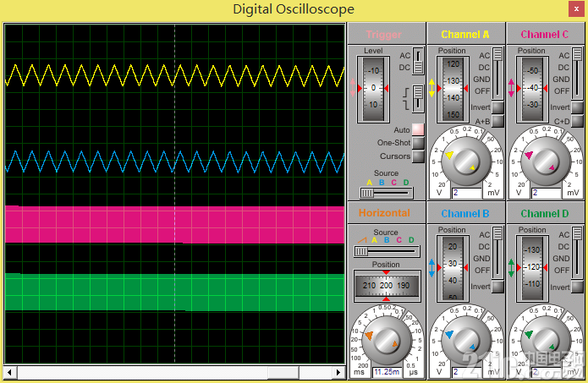
Task: Toggle Channel D Invert button
Action: [x=577, y=287]
